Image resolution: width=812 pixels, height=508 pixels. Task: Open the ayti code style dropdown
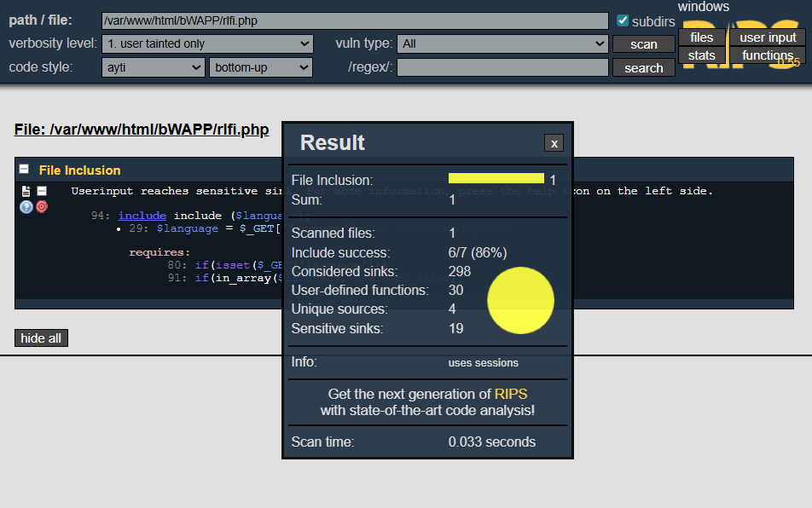pos(153,67)
